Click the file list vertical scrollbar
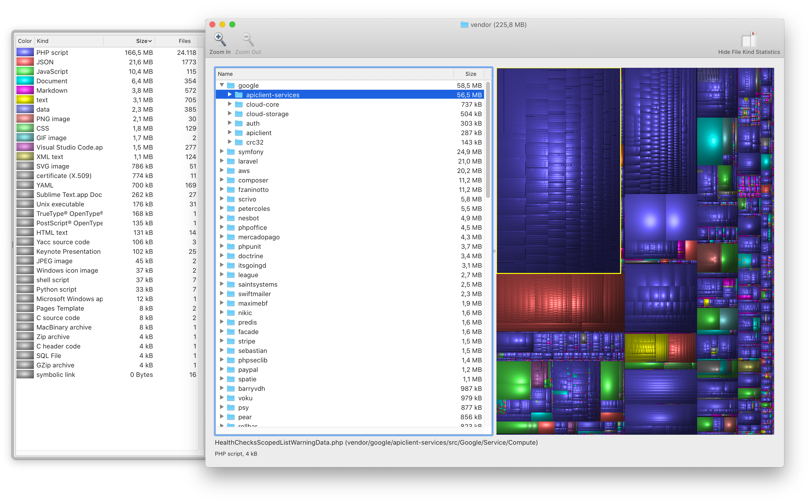The width and height of the screenshot is (812, 504). [x=488, y=140]
